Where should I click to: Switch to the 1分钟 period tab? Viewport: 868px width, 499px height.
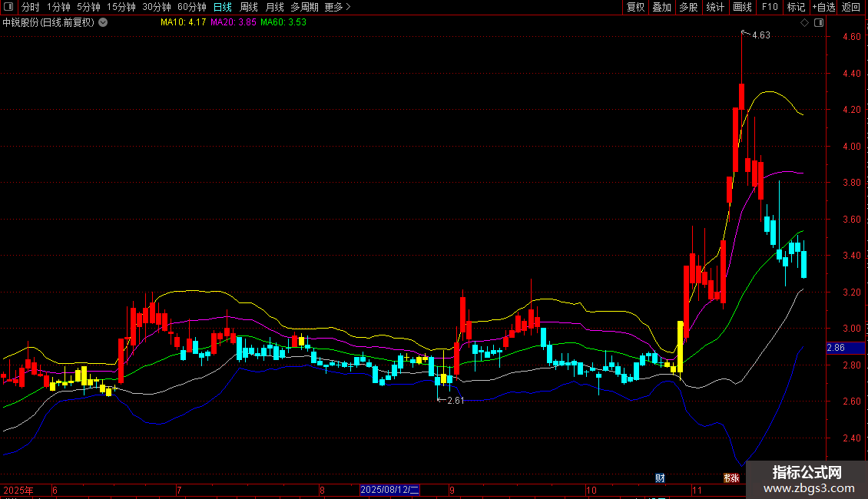[x=58, y=7]
